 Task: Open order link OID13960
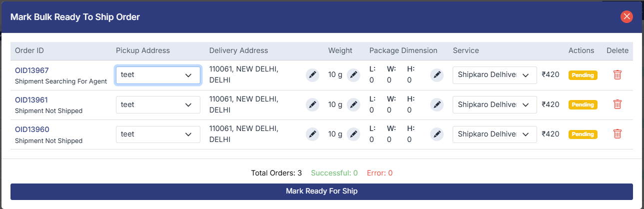click(x=32, y=129)
